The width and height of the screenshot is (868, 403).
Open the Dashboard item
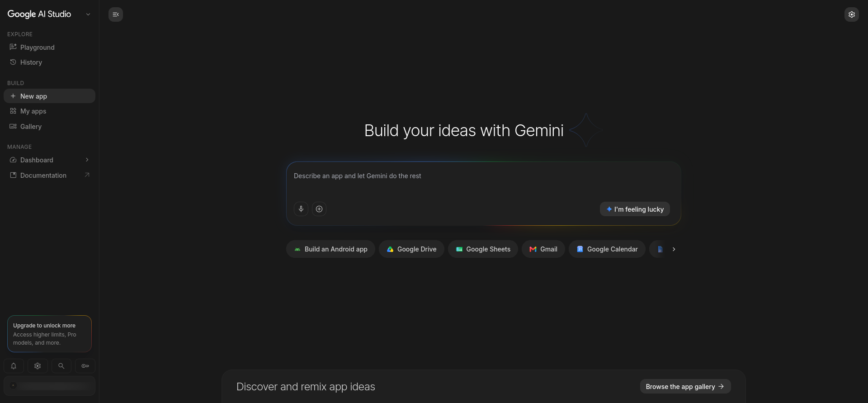pos(49,160)
